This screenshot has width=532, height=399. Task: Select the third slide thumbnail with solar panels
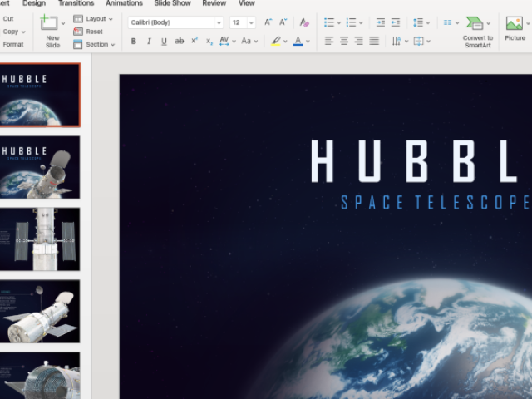[40, 239]
